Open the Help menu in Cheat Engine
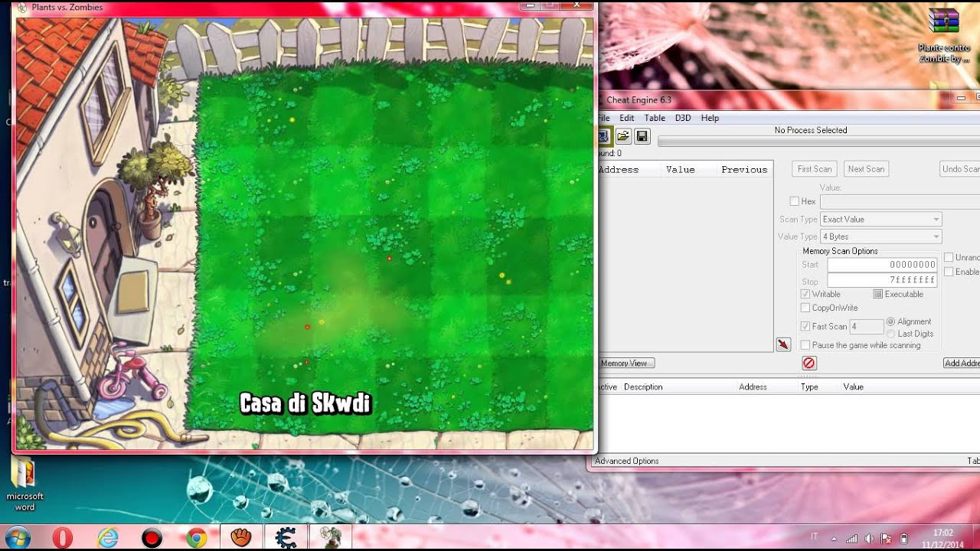Viewport: 980px width, 551px height. pos(710,118)
